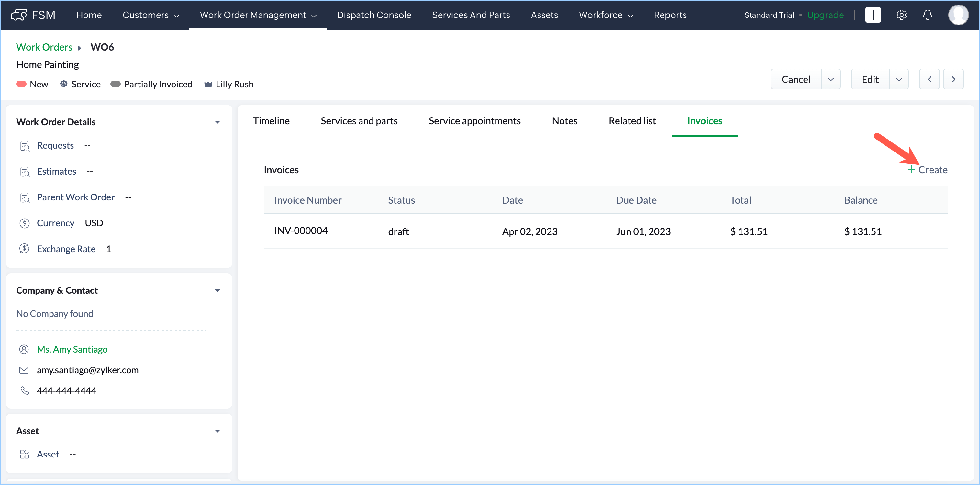The width and height of the screenshot is (980, 485).
Task: Click the Currency dollar icon
Action: click(x=24, y=223)
